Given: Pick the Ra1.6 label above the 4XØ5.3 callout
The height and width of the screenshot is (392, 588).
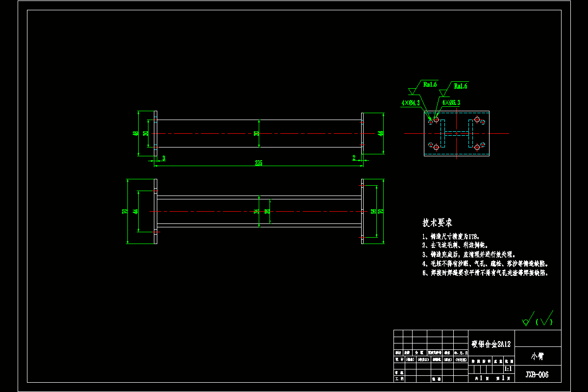Looking at the screenshot, I should pos(461,86).
